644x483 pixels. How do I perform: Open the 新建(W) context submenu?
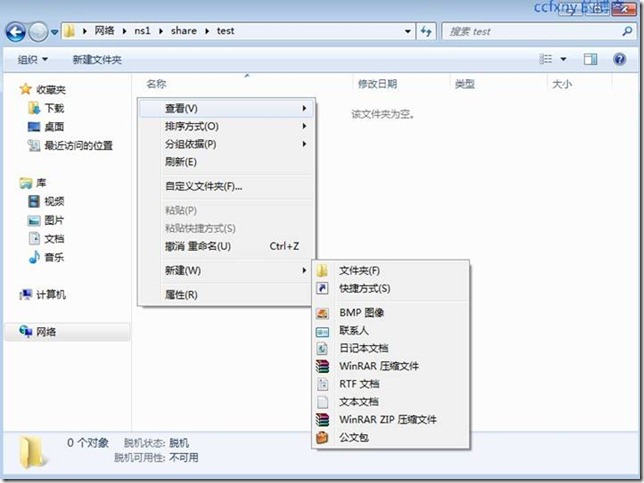coord(227,270)
